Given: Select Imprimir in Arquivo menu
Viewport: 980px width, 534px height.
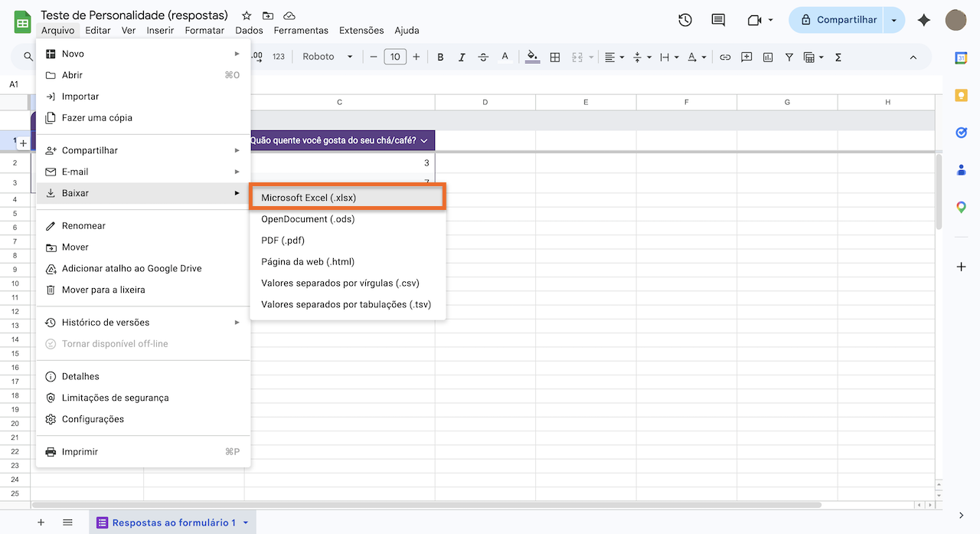Looking at the screenshot, I should coord(143,452).
